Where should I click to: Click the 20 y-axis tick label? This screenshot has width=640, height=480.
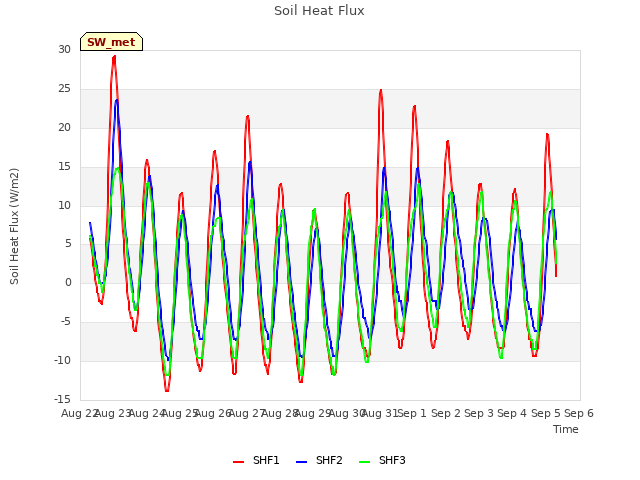pos(64,128)
